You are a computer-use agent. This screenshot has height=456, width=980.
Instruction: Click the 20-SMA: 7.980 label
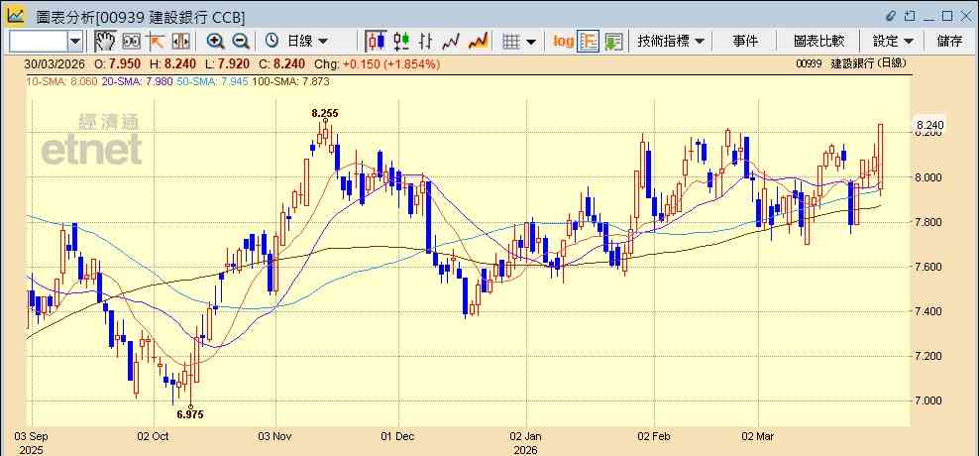tap(138, 81)
